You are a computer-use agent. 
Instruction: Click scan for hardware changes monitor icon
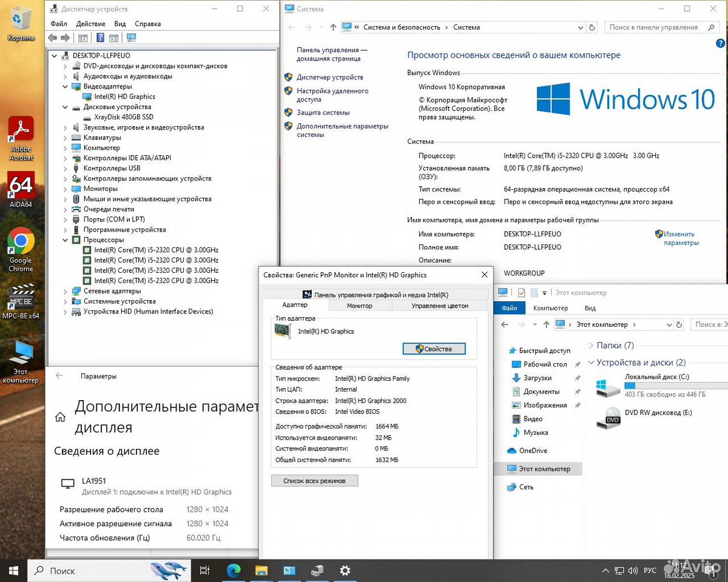131,38
